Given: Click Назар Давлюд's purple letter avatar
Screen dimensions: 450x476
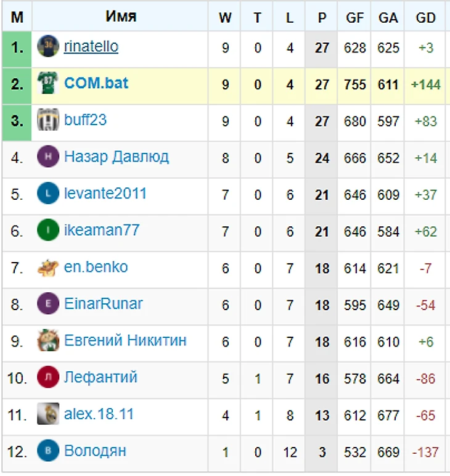Looking at the screenshot, I should (48, 157).
